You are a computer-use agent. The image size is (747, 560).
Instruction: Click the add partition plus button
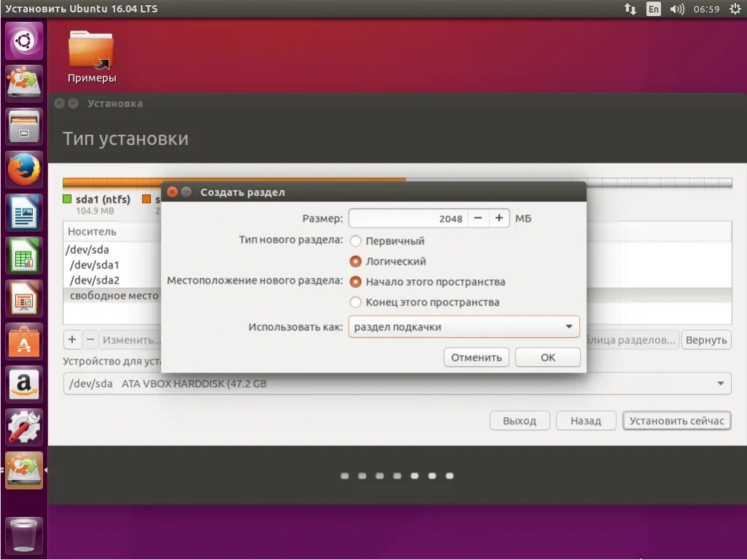coord(72,340)
